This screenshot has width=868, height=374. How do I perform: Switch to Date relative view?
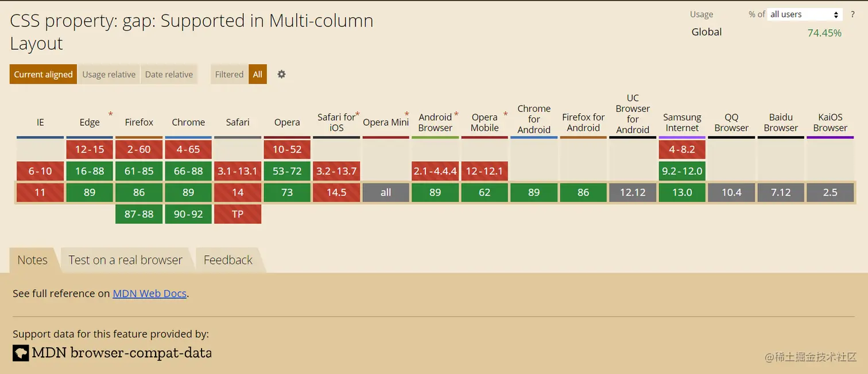[169, 74]
